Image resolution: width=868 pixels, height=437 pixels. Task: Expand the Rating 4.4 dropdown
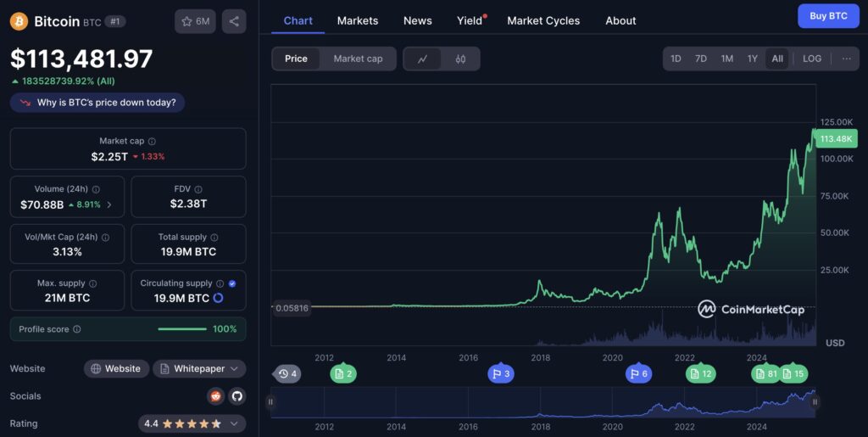tap(192, 423)
